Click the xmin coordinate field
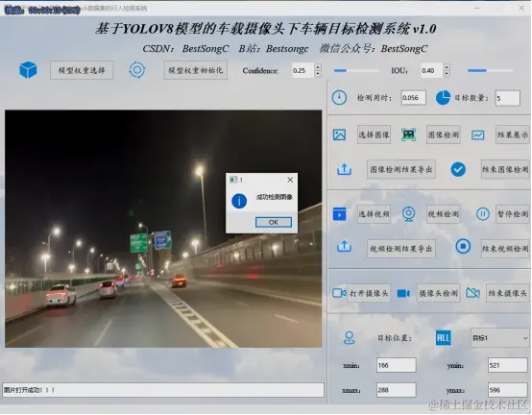Viewport: 532px width, 415px height. 397,365
